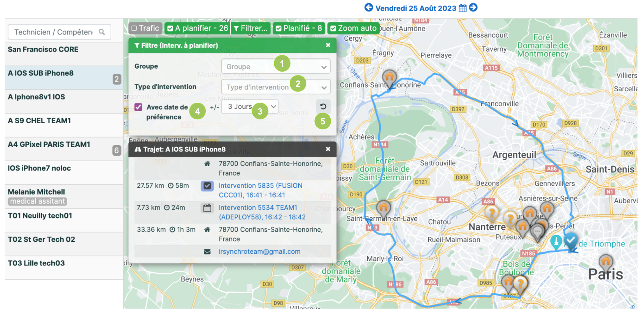
Task: Open the Groupe dropdown
Action: (x=276, y=66)
